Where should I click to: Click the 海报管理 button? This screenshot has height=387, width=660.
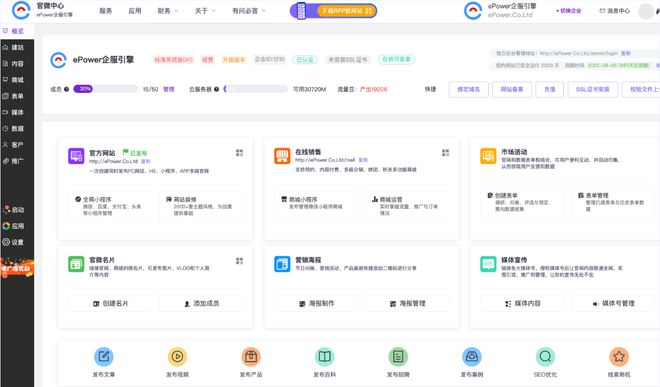click(407, 303)
